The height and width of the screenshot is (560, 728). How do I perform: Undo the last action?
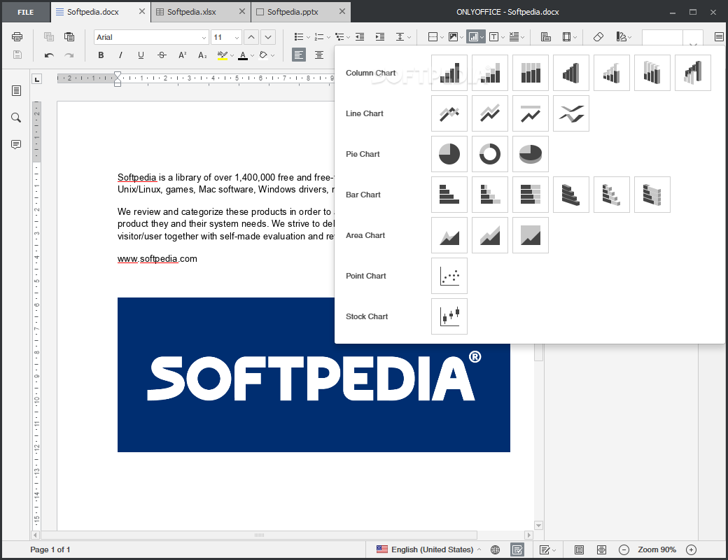[49, 55]
